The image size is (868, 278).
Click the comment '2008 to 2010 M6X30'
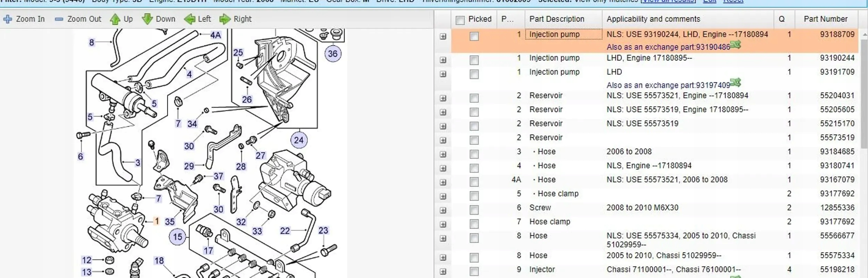coord(642,208)
